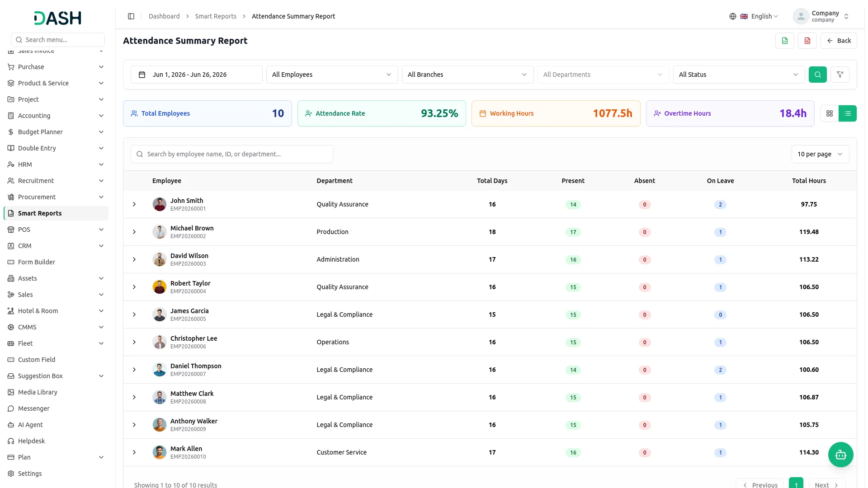Go to the Previous page
This screenshot has height=488, width=868.
(759, 484)
